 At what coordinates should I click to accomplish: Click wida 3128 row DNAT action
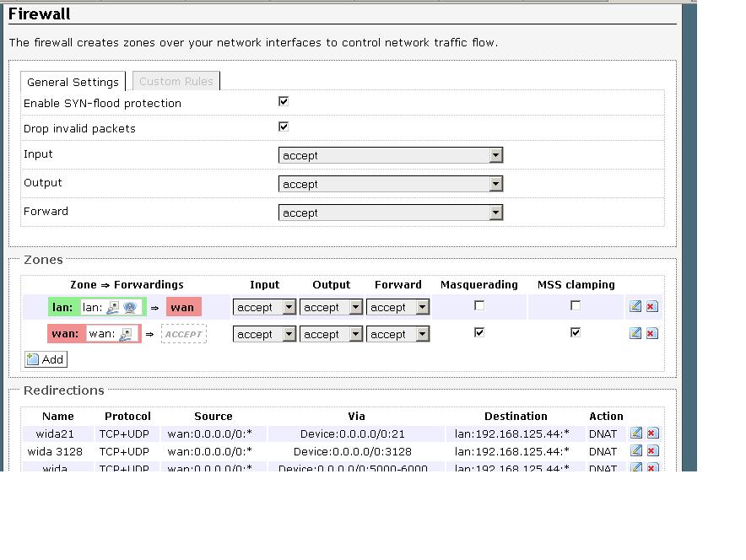pyautogui.click(x=603, y=451)
